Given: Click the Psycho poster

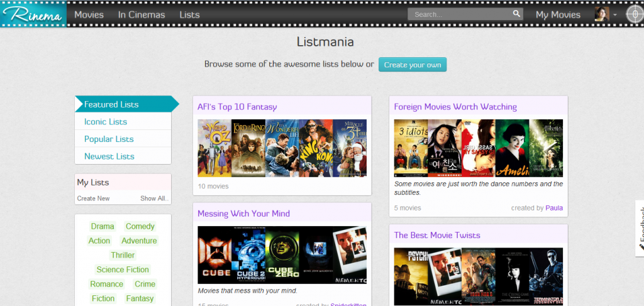Looking at the screenshot, I should tap(411, 276).
